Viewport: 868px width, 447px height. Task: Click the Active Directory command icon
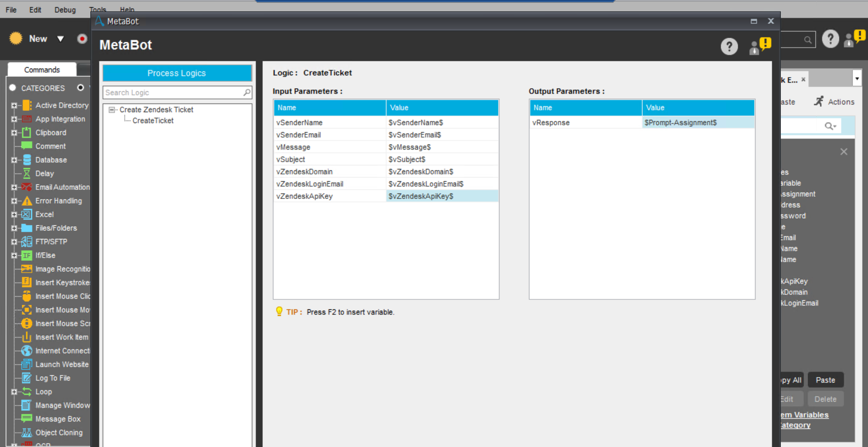pyautogui.click(x=27, y=105)
